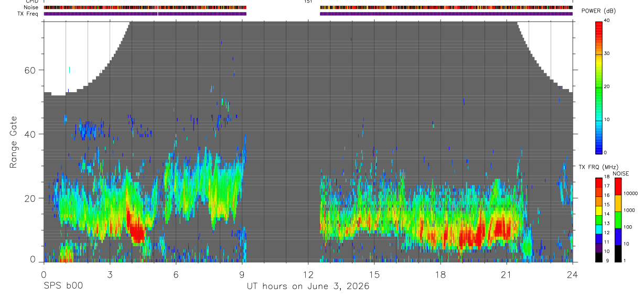Click the TX FRQ (MHz) color scale
644x297 pixels.
(x=599, y=220)
